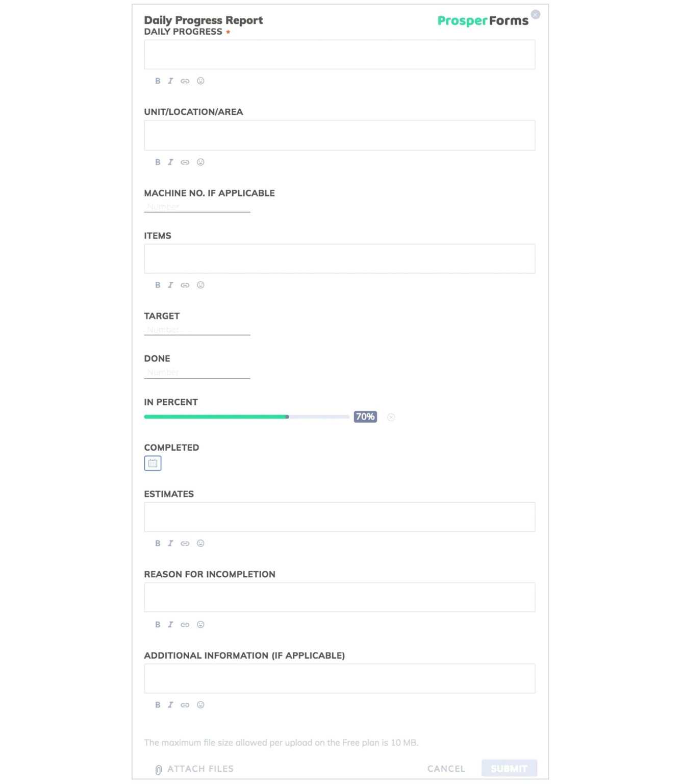Screen dimensions: 681x784
Task: Click inside the Done number field
Action: click(x=197, y=372)
